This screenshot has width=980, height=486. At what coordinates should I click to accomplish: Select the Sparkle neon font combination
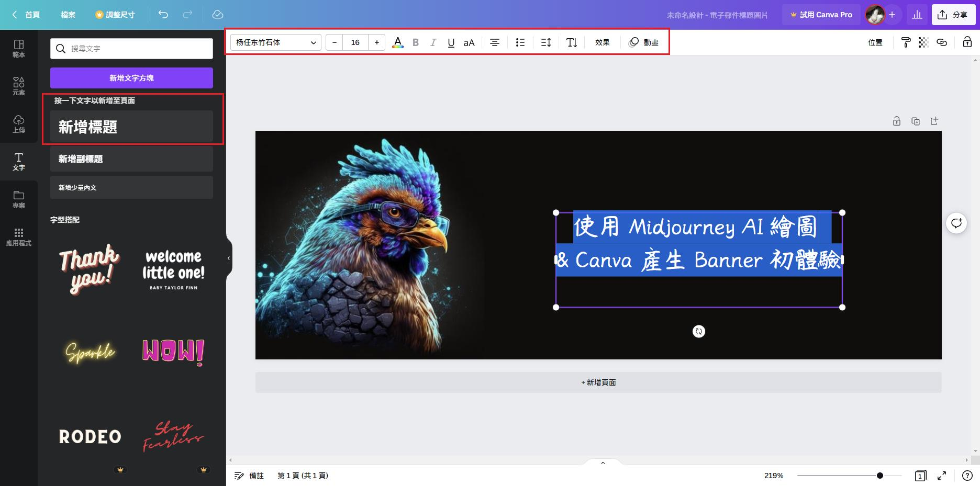90,352
